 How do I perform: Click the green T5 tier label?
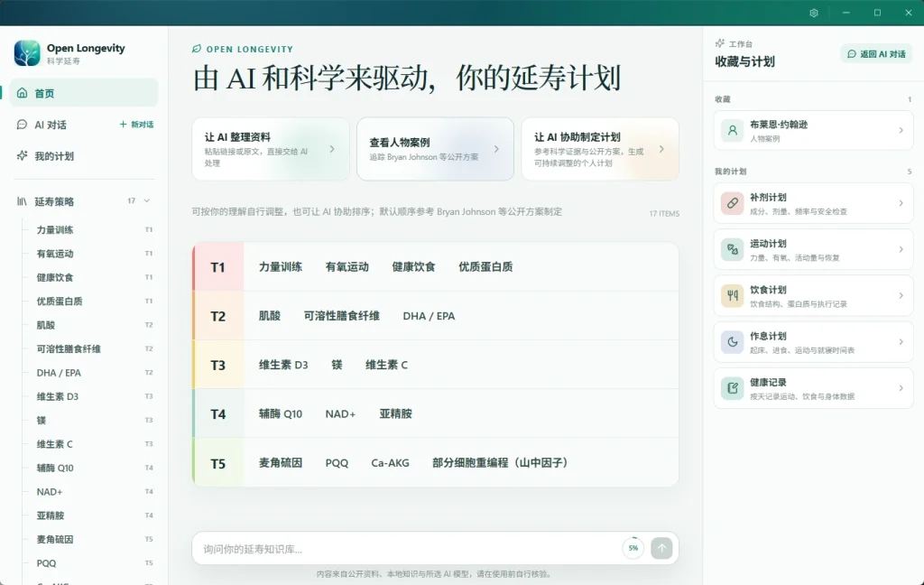click(218, 463)
